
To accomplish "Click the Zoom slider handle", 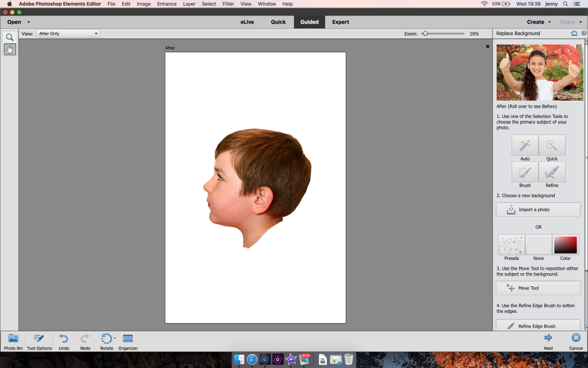I will point(425,33).
